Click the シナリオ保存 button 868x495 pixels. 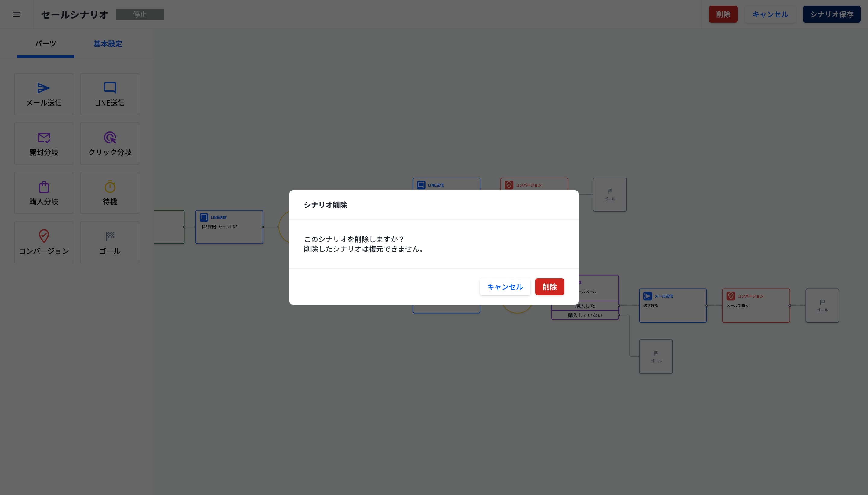[831, 14]
